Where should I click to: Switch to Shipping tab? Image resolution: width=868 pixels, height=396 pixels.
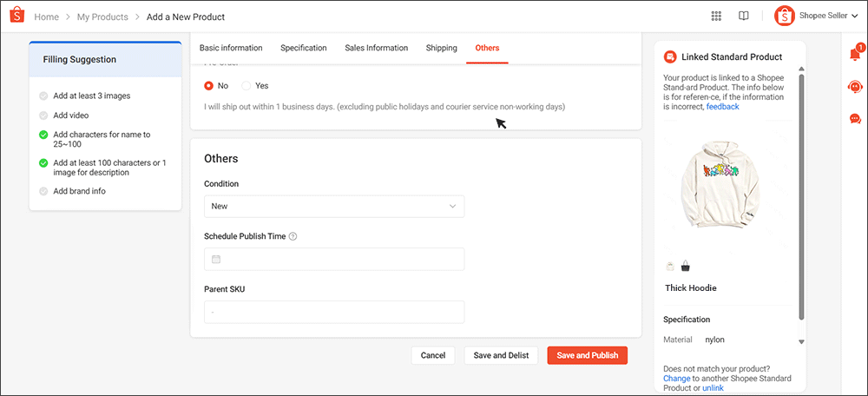(441, 48)
